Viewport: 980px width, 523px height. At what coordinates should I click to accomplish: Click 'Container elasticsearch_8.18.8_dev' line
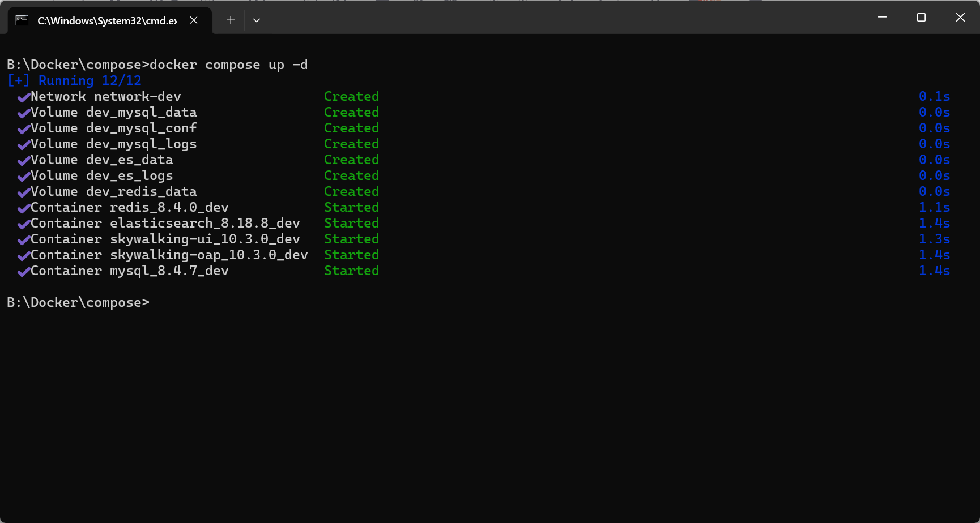pos(165,223)
